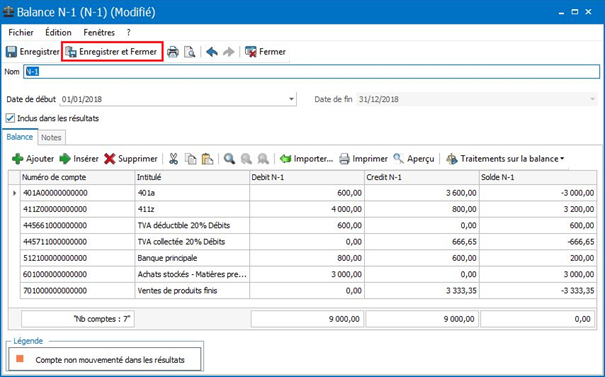Click row indicator arrow of first row
This screenshot has height=377, width=605.
click(x=14, y=193)
